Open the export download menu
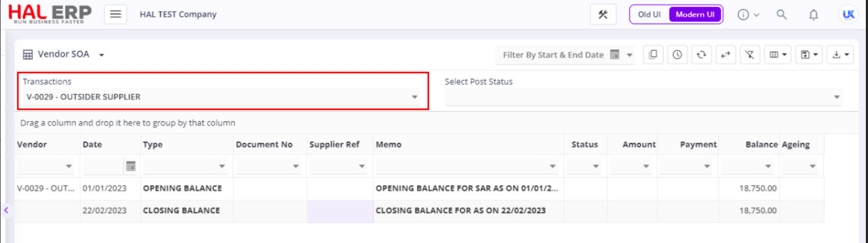This screenshot has height=243, width=868. point(840,55)
